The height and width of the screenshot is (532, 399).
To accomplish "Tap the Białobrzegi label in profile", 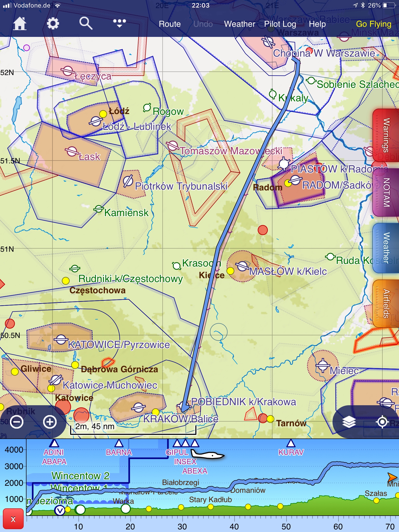I will [181, 482].
